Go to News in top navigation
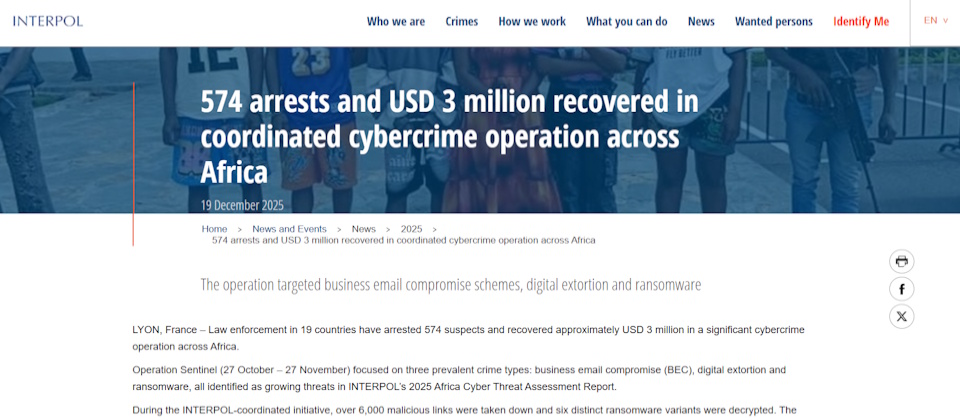Image resolution: width=960 pixels, height=420 pixels. 701,22
